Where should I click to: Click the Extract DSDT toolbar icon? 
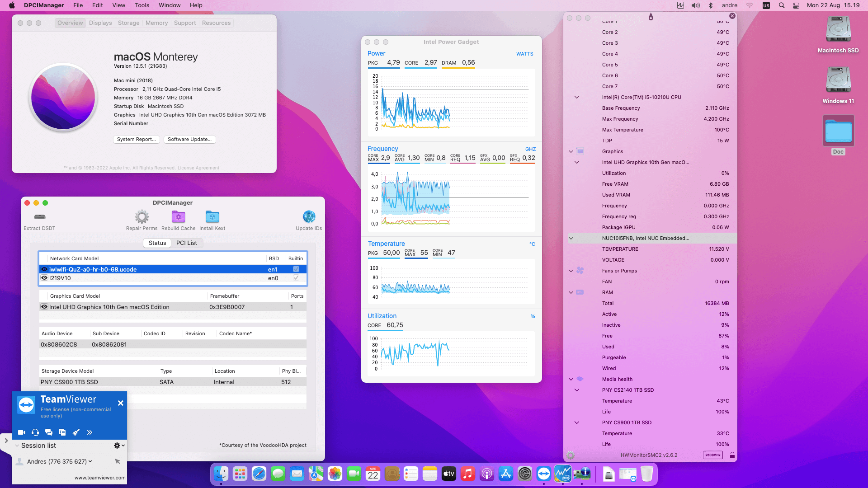tap(40, 217)
